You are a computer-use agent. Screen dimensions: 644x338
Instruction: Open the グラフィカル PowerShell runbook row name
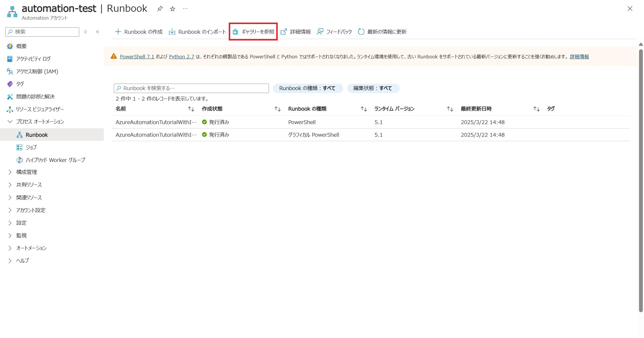156,135
